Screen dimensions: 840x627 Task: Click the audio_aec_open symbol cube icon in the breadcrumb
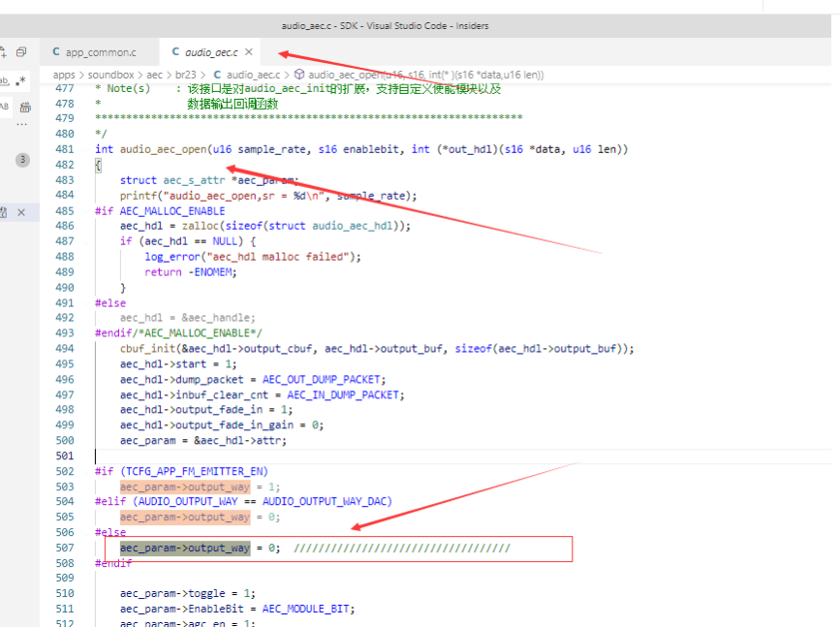point(299,74)
